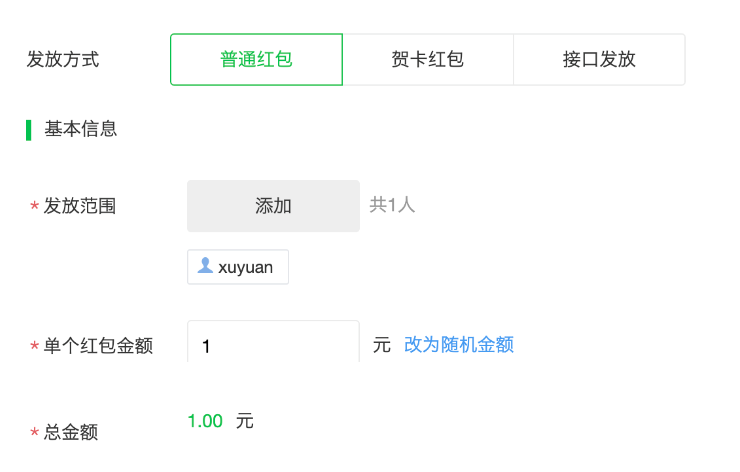Click the green 1.00 total amount value
Image resolution: width=740 pixels, height=472 pixels.
(x=205, y=421)
